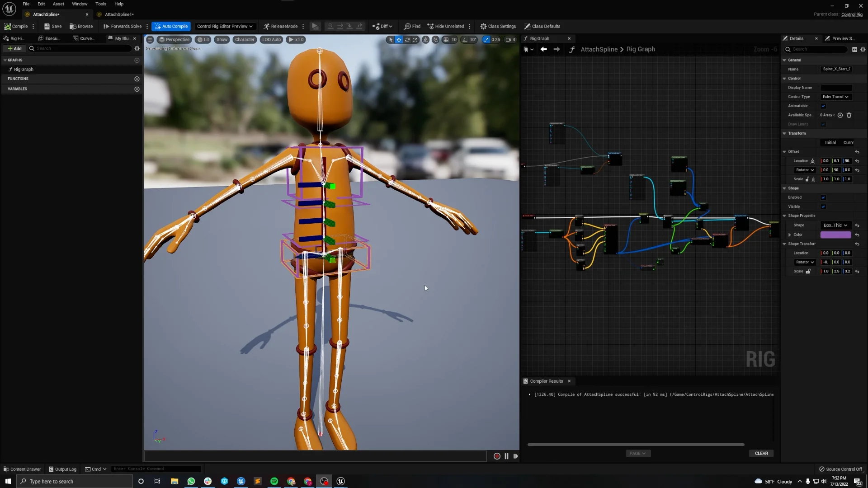Viewport: 868px width, 488px height.
Task: Enable Auto Compile
Action: (x=171, y=26)
